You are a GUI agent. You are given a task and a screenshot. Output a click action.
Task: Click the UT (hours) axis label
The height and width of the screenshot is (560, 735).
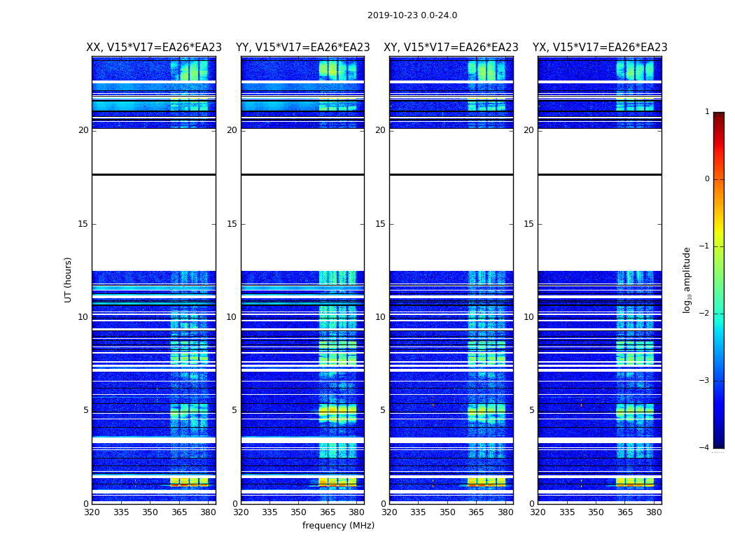(x=69, y=279)
